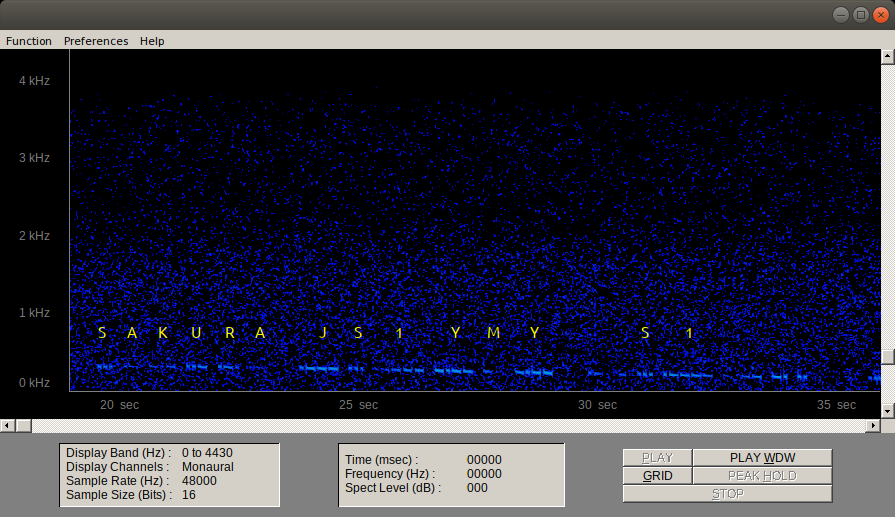Click the Display Band (Hz) label
895x517 pixels.
(119, 453)
